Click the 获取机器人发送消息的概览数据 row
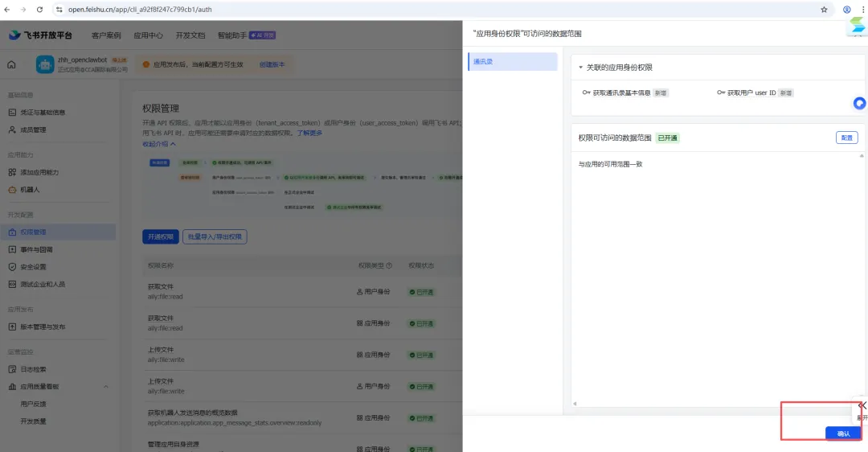Viewport: 868px width, 452px height. pos(302,418)
